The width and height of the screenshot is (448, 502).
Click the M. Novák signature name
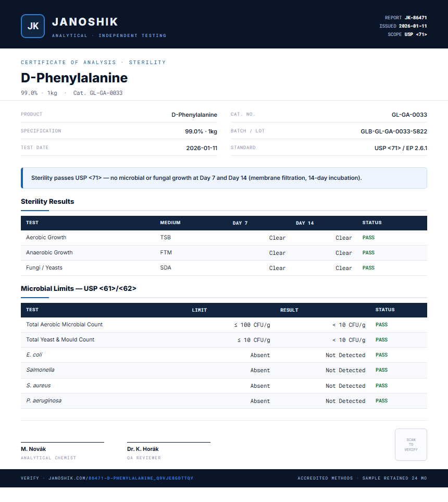click(33, 449)
